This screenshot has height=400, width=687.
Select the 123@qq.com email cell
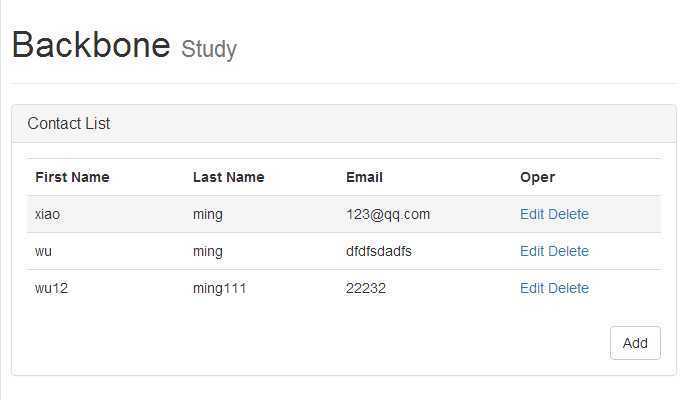coord(388,214)
